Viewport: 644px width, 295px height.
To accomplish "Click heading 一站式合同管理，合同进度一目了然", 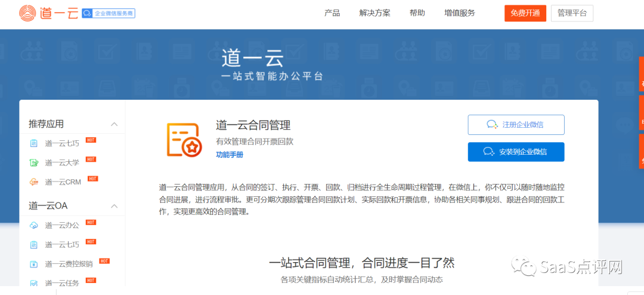I will (x=361, y=263).
